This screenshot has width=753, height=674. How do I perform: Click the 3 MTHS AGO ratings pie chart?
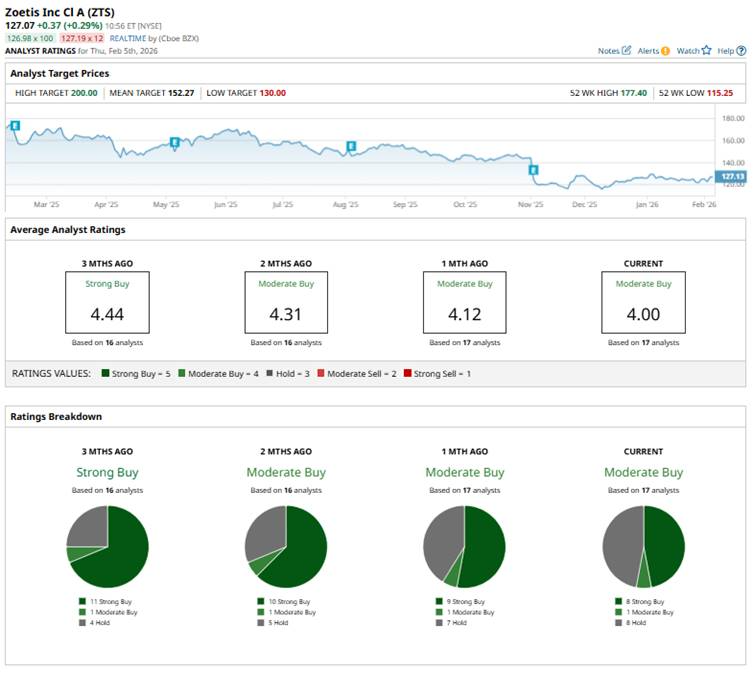coord(108,546)
